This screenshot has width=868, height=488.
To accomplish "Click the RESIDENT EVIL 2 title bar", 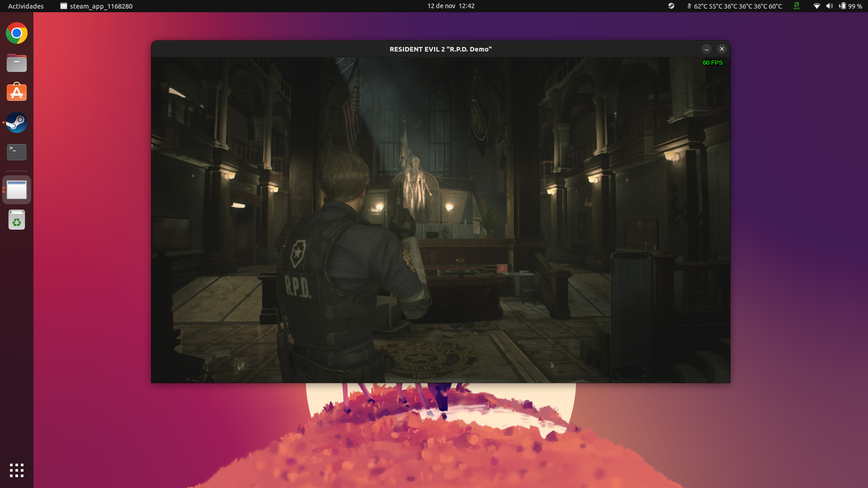I will tap(440, 49).
